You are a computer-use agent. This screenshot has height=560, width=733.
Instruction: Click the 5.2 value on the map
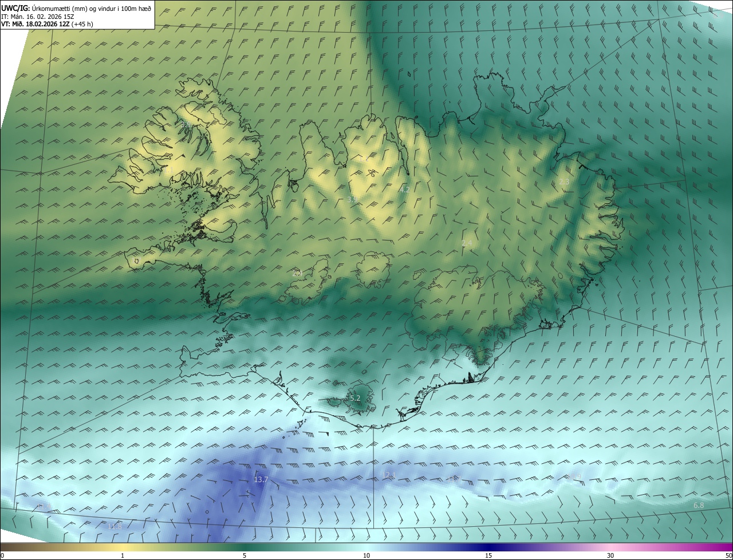coord(354,398)
